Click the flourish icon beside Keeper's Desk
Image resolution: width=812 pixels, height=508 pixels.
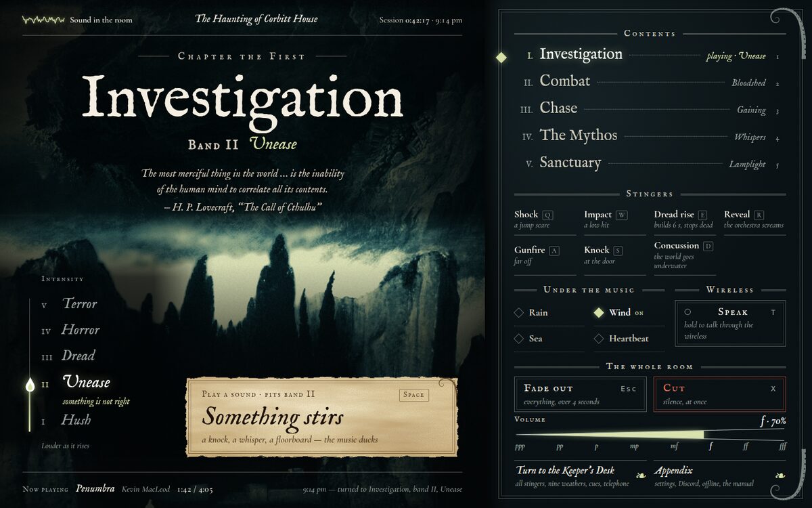click(640, 475)
